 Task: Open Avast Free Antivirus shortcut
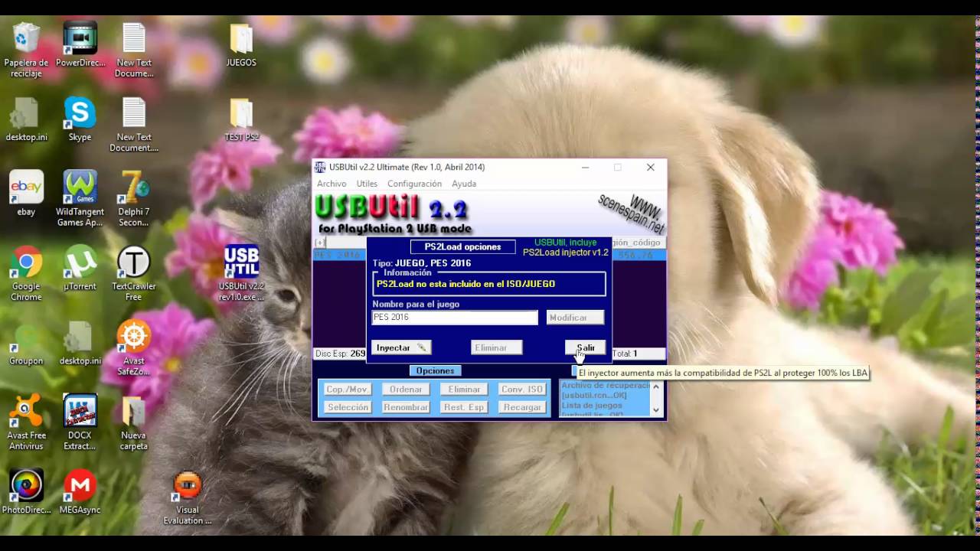[x=26, y=422]
